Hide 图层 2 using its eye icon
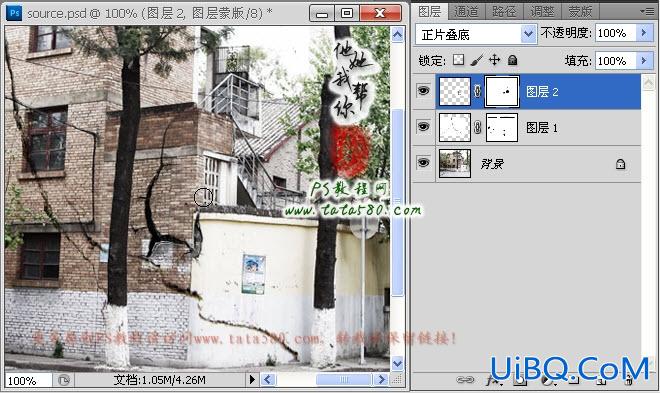Image resolution: width=660 pixels, height=393 pixels. (x=423, y=91)
